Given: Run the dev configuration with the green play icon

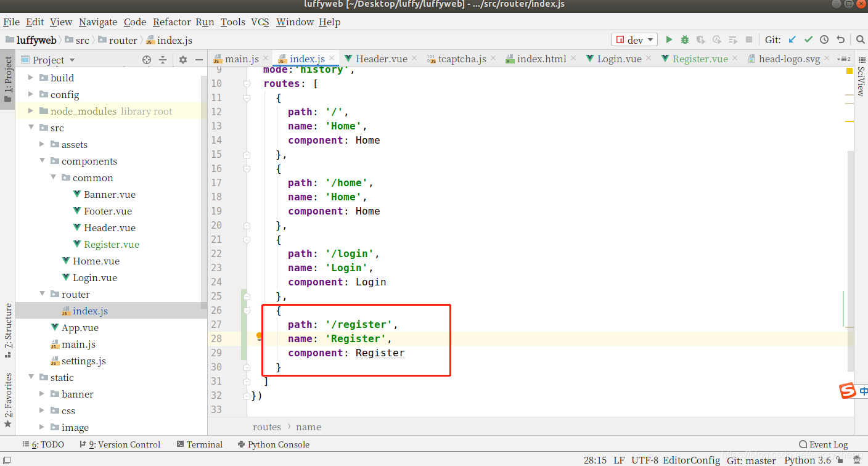Looking at the screenshot, I should 669,40.
